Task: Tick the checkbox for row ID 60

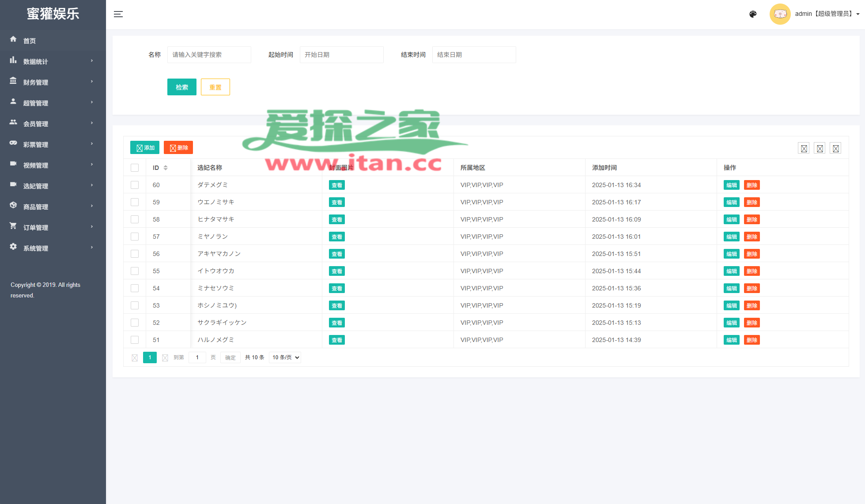Action: (x=135, y=185)
